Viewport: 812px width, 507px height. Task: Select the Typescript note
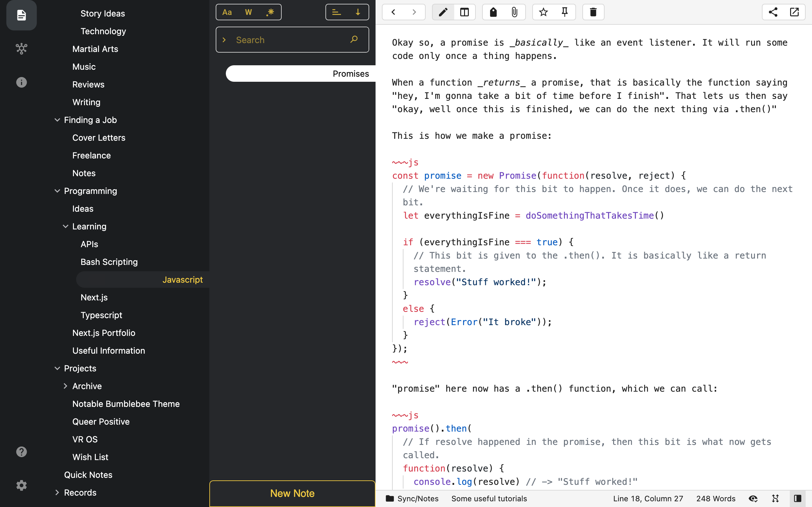pos(101,315)
